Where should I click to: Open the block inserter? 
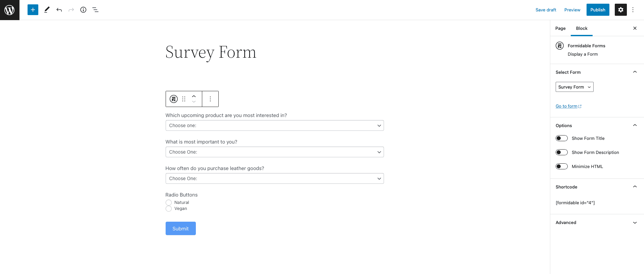(33, 10)
